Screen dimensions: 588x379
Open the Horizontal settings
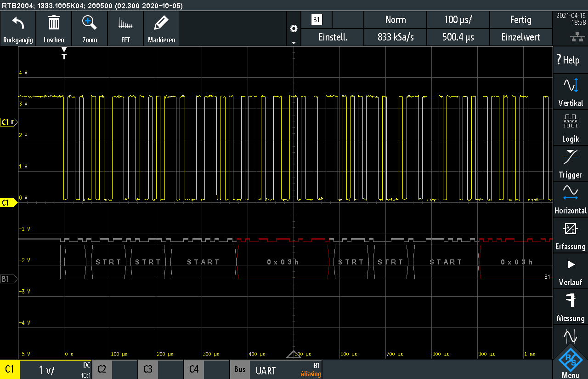(x=571, y=199)
